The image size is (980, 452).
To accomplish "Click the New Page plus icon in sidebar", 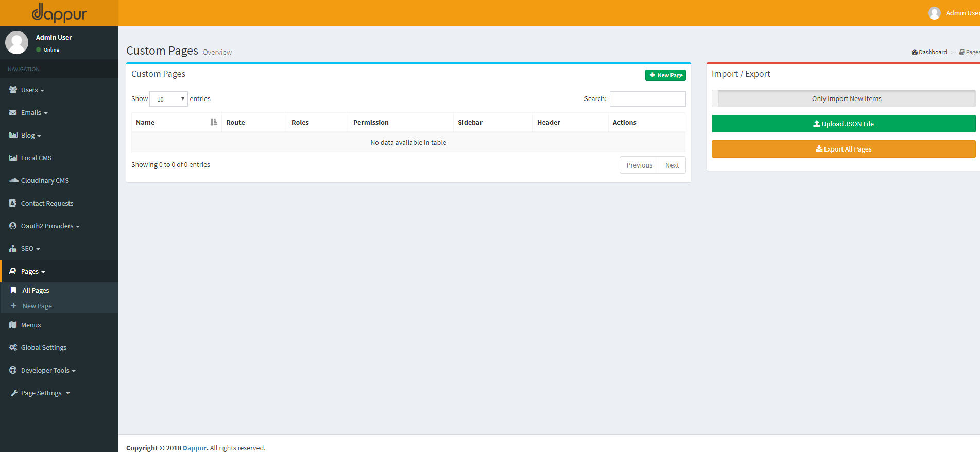I will pos(13,306).
